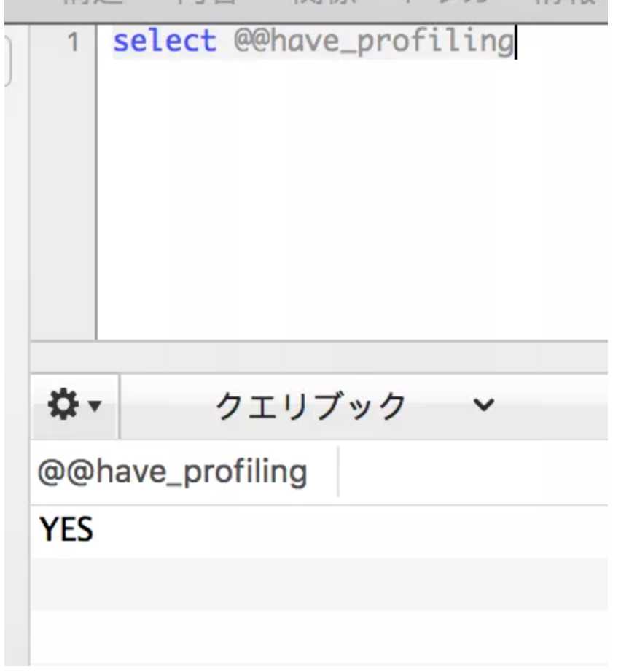Click the gray strip above the gear toolbar
The image size is (621, 672).
pos(319,357)
